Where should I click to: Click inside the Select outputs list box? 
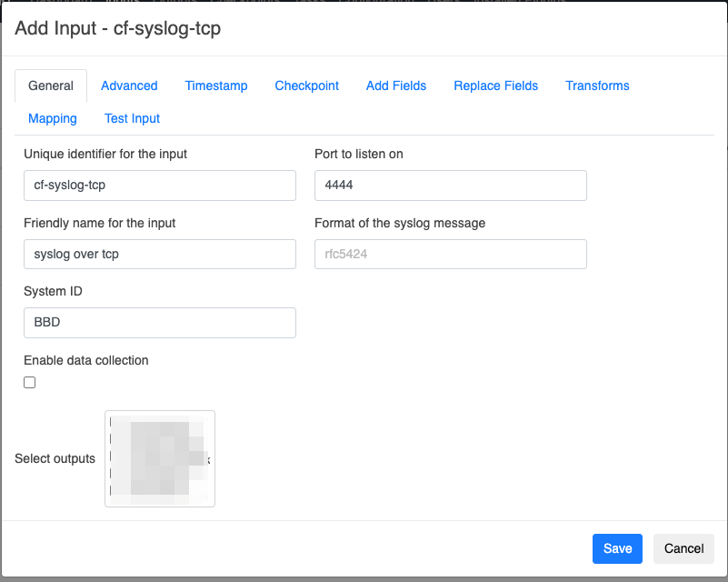(160, 458)
